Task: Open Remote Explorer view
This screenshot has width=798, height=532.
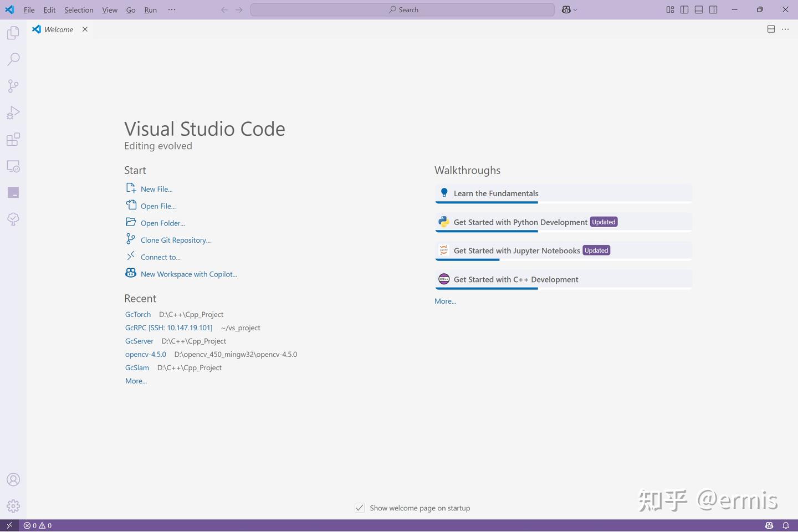Action: 13,166
